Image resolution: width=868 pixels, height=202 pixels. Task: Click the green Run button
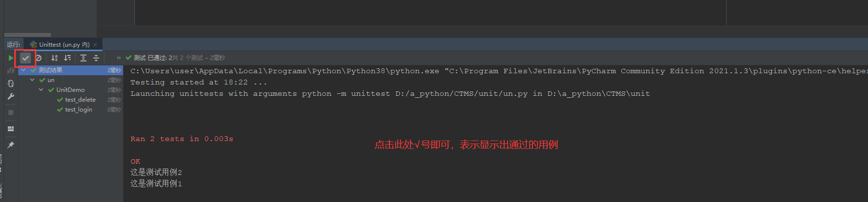pyautogui.click(x=11, y=58)
